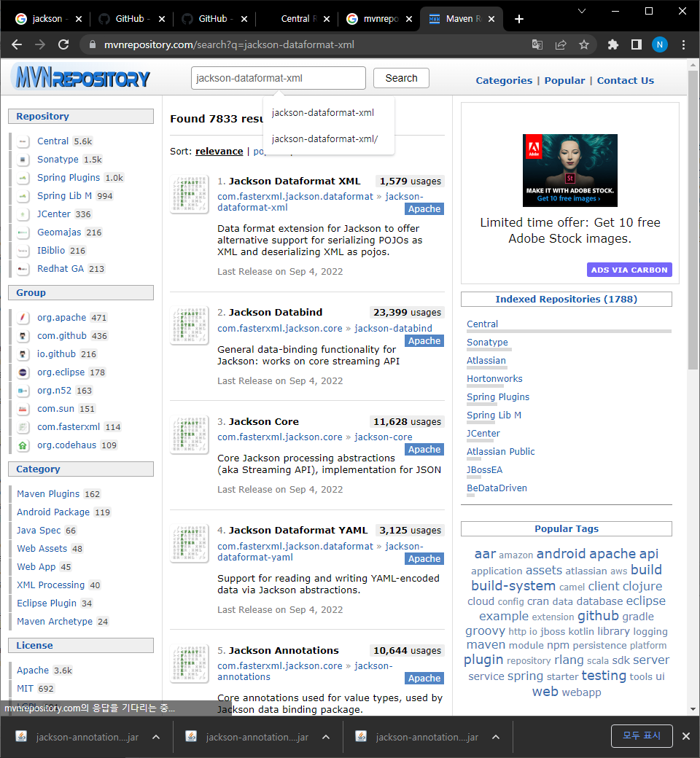Open new browser tab with plus icon
Screen dimensions: 700x758
tap(519, 19)
